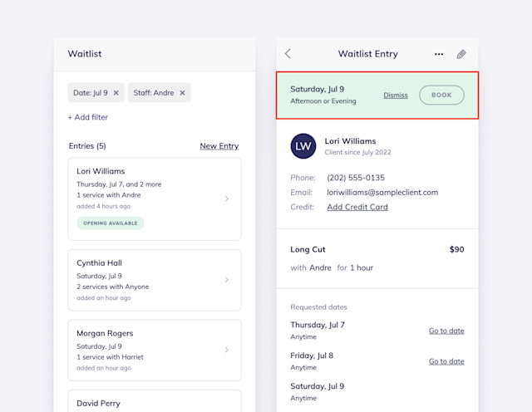Book the Saturday Jul 9 opening
The width and height of the screenshot is (532, 412).
[441, 95]
